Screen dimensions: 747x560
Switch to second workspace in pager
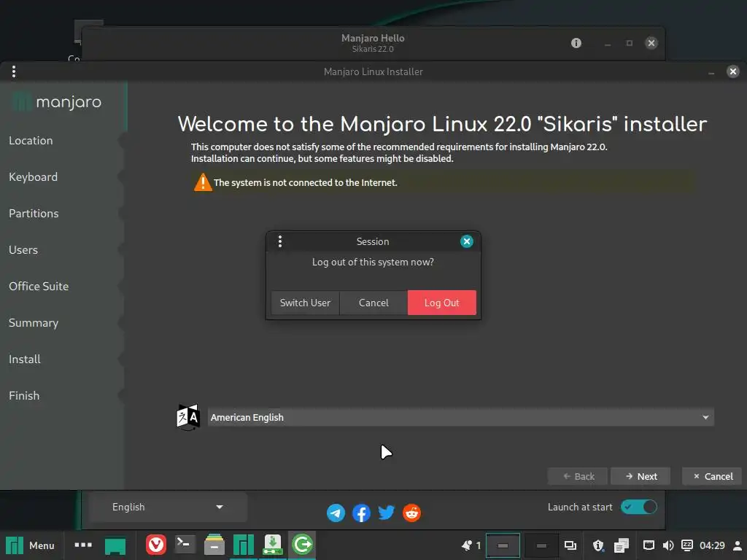(541, 545)
